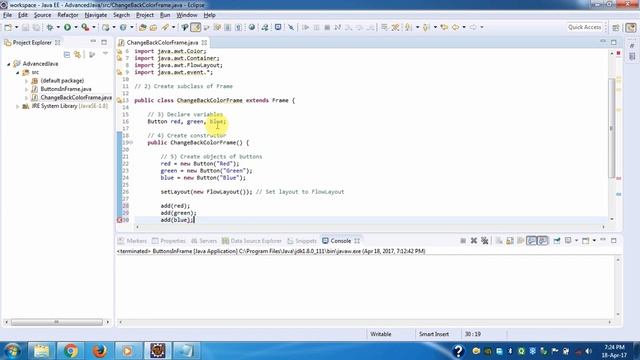The image size is (640, 360).
Task: Navigate Back with the yellow arrow
Action: pyautogui.click(x=455, y=27)
